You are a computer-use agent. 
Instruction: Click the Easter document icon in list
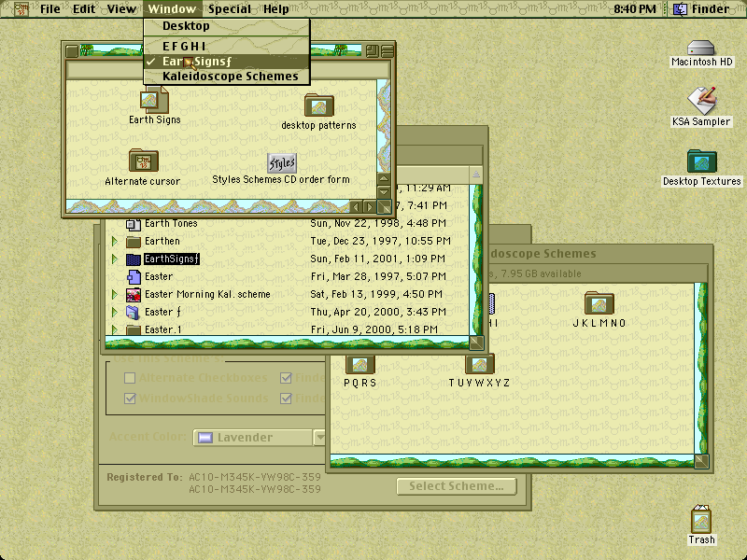point(133,276)
